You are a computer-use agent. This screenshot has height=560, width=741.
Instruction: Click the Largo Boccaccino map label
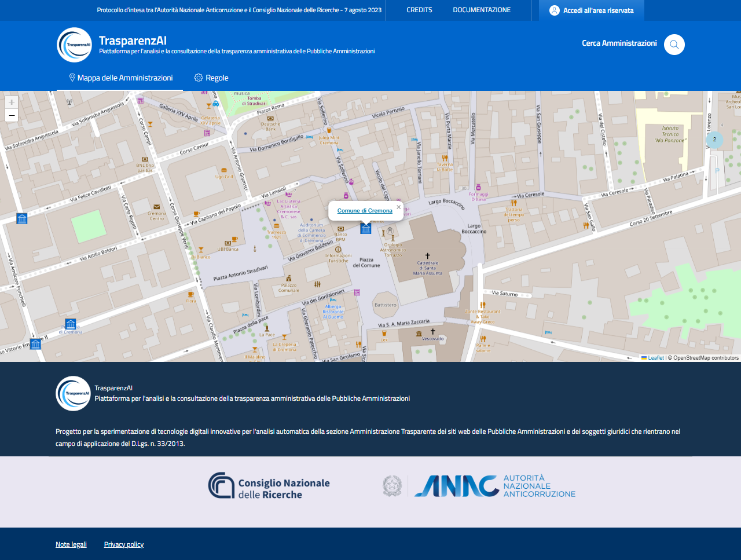(x=474, y=229)
